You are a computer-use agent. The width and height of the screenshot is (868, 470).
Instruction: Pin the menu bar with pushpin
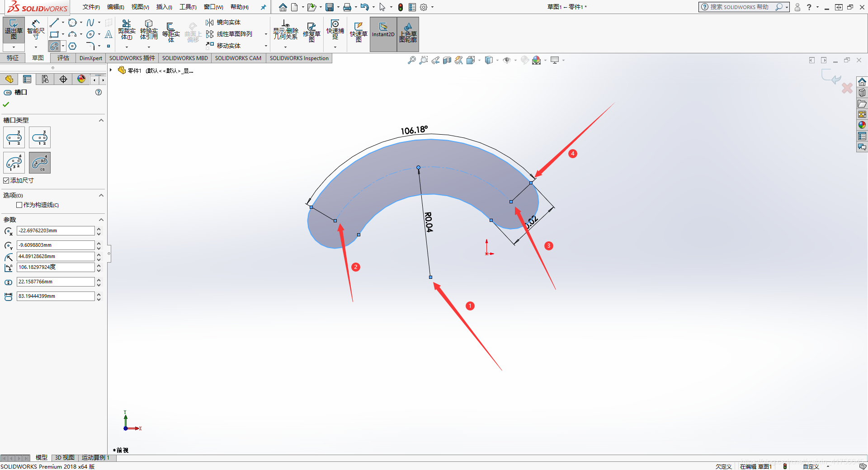click(264, 7)
